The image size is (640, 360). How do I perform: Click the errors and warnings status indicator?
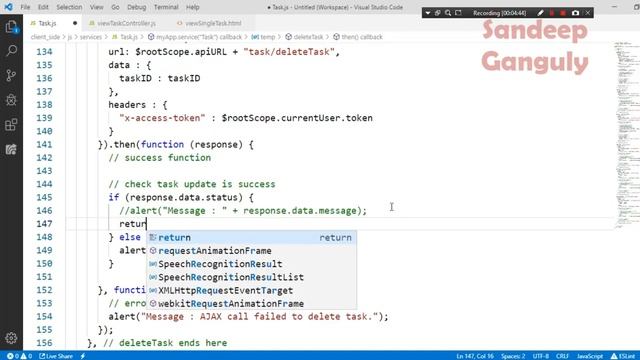(x=19, y=356)
